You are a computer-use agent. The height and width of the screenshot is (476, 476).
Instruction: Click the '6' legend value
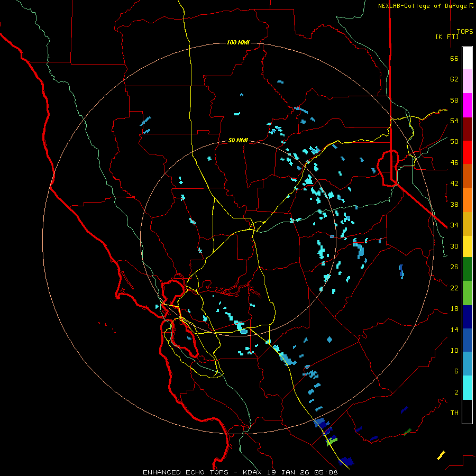[456, 371]
